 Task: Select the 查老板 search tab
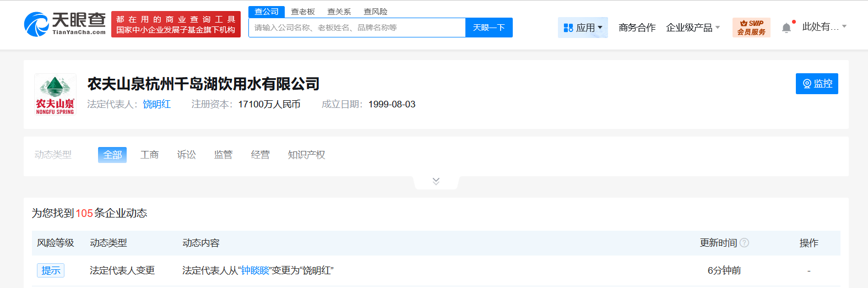pos(303,12)
